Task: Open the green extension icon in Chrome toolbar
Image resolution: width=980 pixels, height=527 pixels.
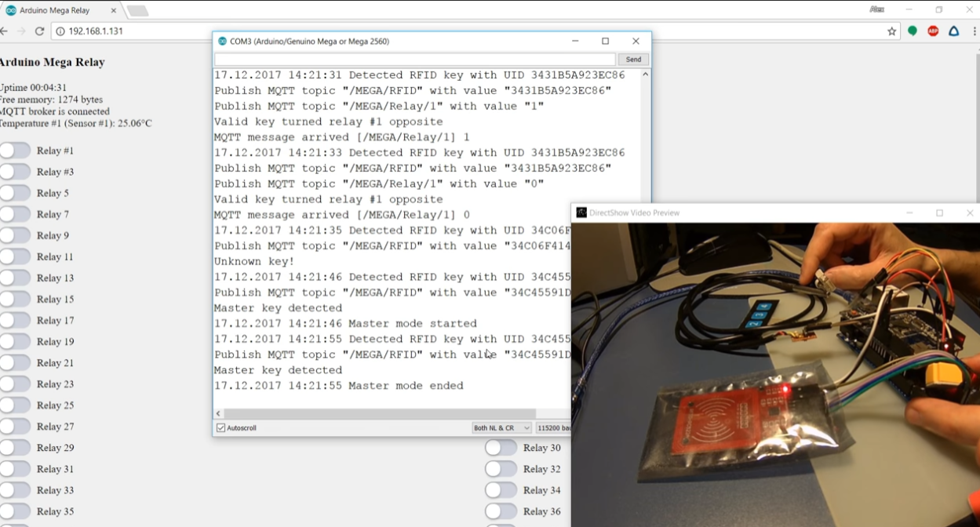Action: (x=913, y=31)
